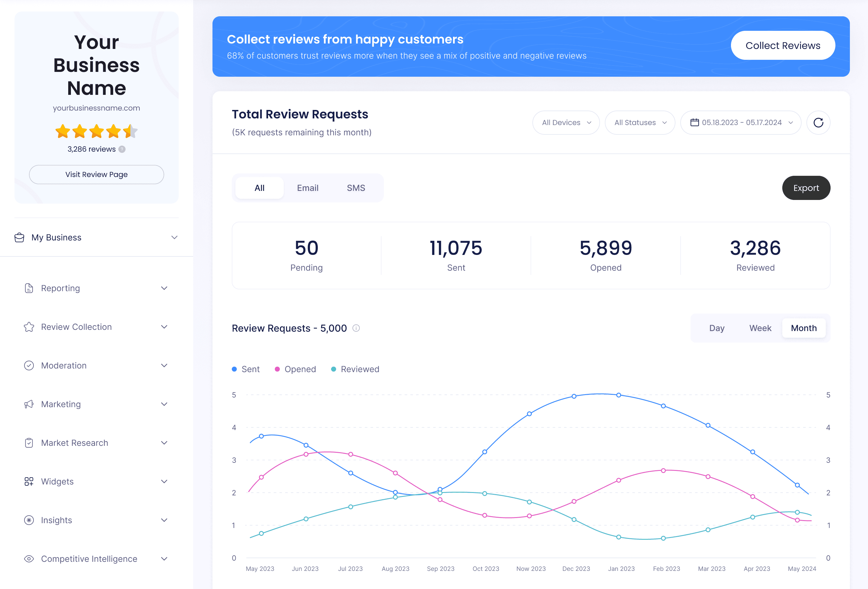Click the Sent data point for Dec 2023
The height and width of the screenshot is (589, 868).
574,397
